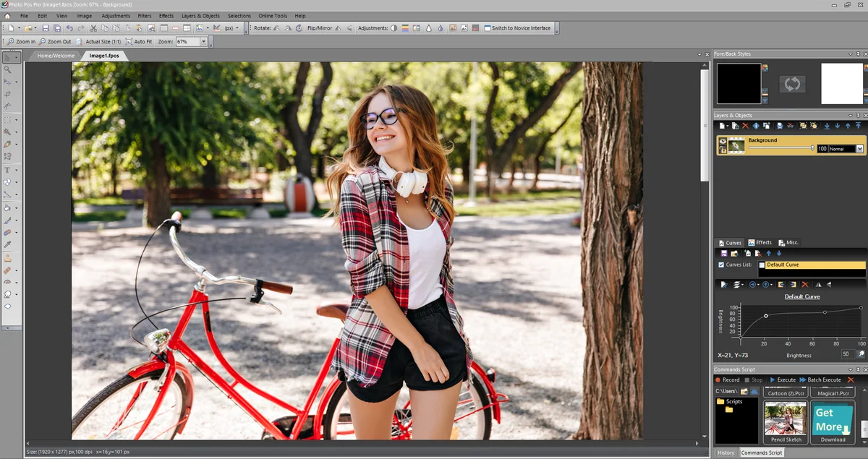Toggle the Background layer visibility eye

tap(723, 141)
